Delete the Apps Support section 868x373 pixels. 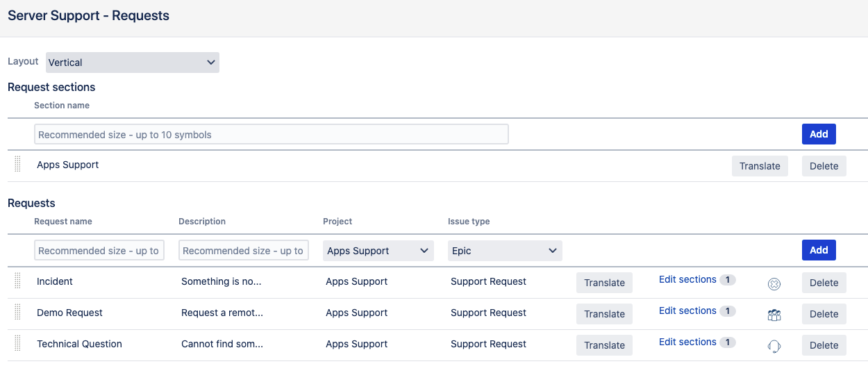pos(824,166)
